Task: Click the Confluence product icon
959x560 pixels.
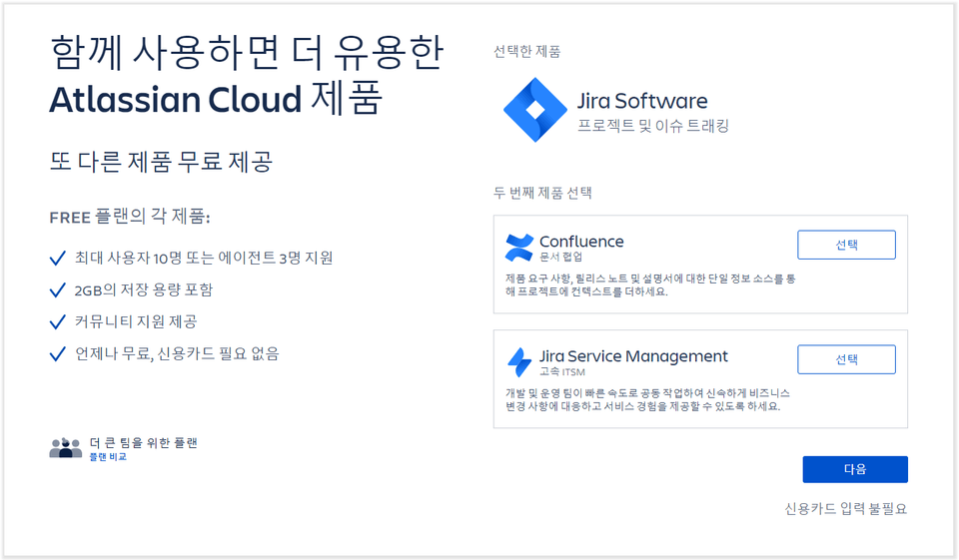Action: coord(519,248)
